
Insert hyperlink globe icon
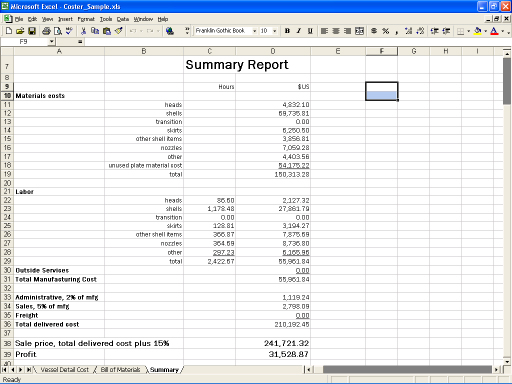coord(170,31)
